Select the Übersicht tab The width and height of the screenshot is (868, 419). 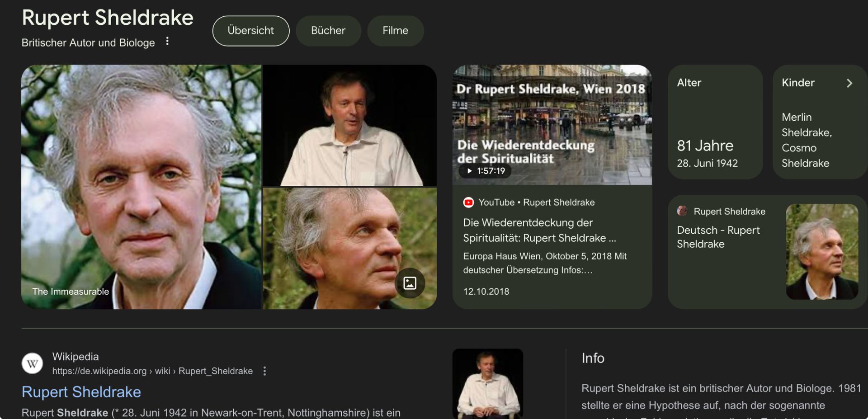point(250,31)
